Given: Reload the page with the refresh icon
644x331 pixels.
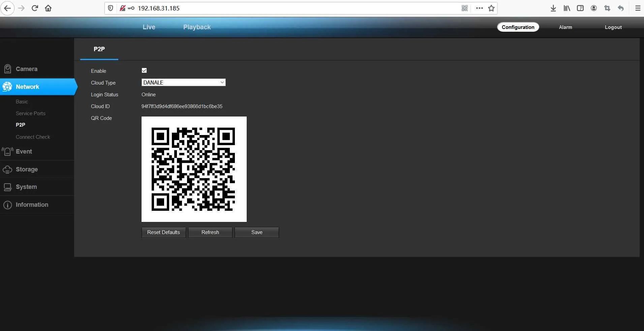Looking at the screenshot, I should tap(35, 8).
